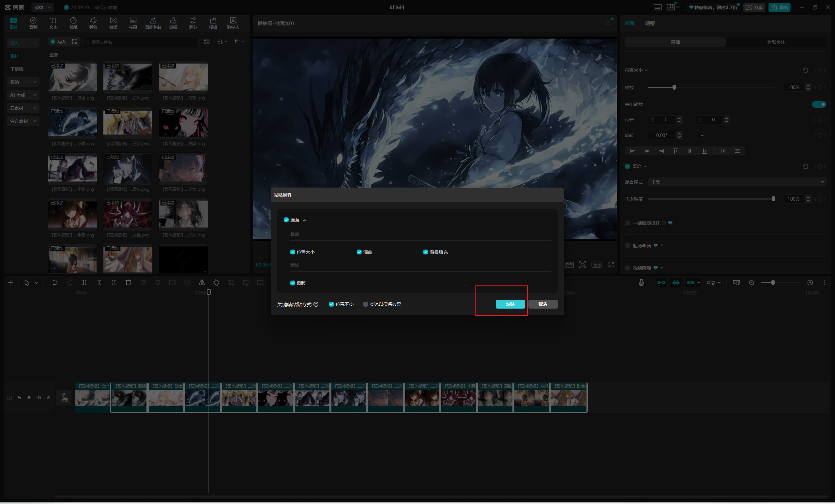The width and height of the screenshot is (835, 504).
Task: Click the 导出 export button
Action: click(x=780, y=7)
